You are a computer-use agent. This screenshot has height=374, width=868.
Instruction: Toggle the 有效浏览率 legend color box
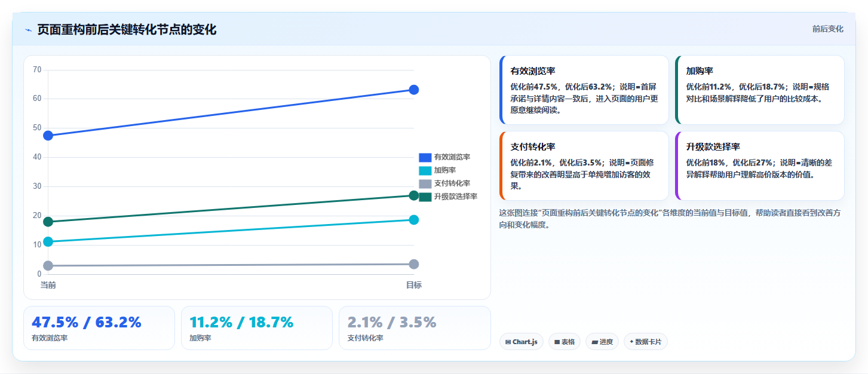tap(425, 157)
